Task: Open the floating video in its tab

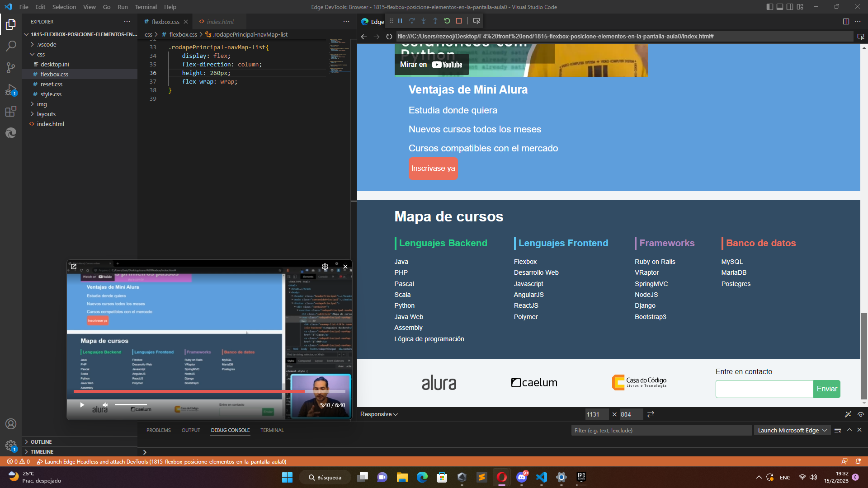Action: pyautogui.click(x=74, y=267)
